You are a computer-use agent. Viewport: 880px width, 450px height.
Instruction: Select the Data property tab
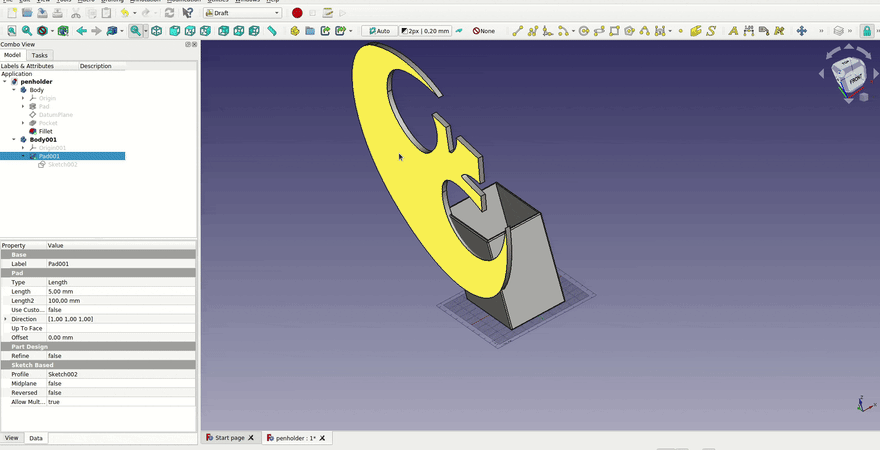[36, 438]
